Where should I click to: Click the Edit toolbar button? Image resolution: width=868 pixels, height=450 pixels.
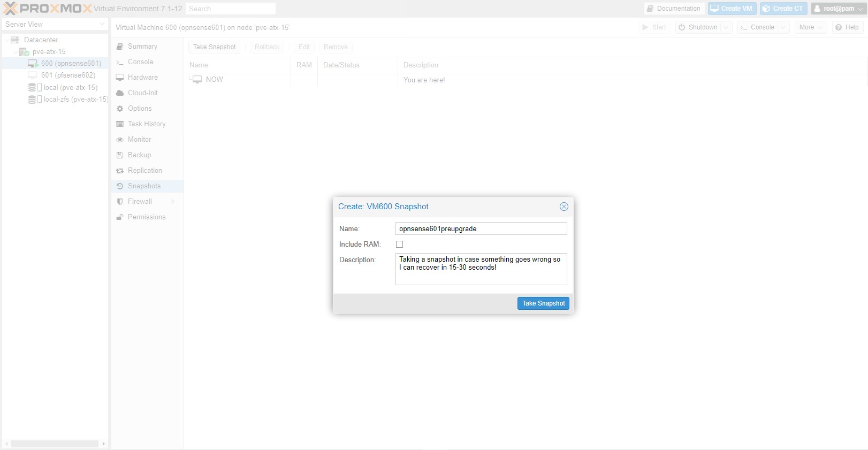(x=304, y=47)
